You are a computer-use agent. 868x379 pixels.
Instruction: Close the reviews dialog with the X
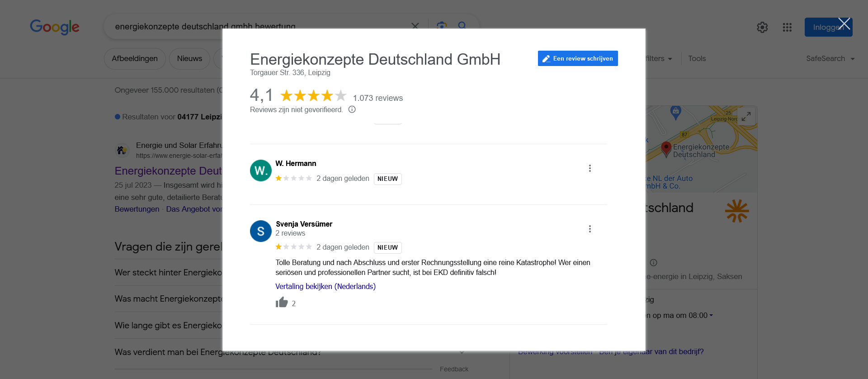click(844, 24)
